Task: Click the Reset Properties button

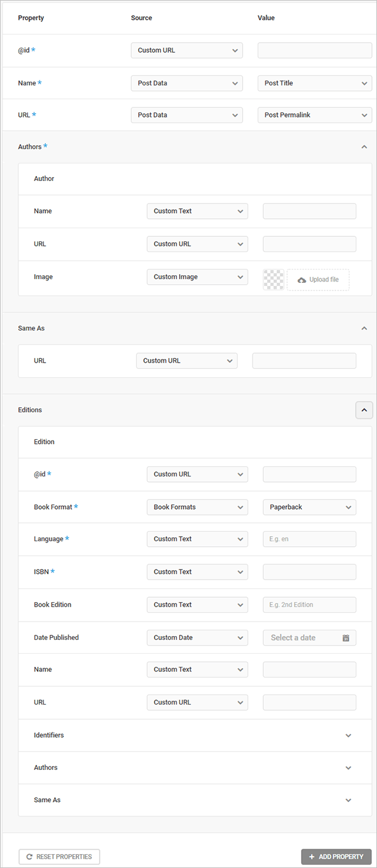Action: click(59, 857)
